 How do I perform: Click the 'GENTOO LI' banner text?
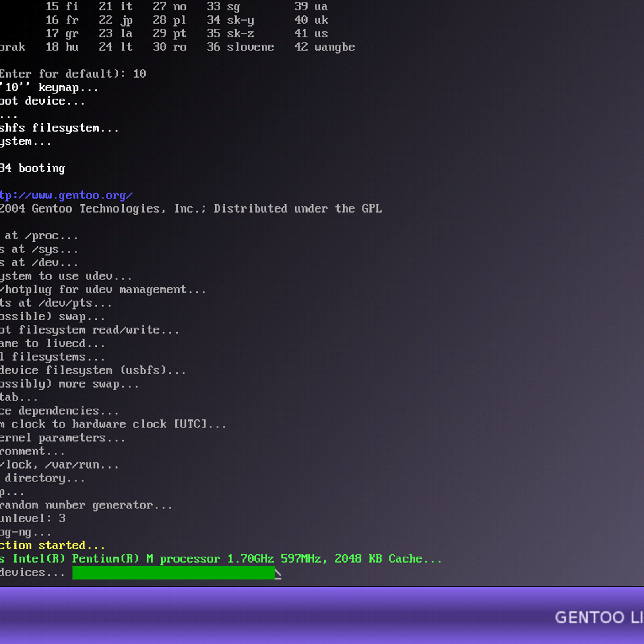click(x=599, y=617)
